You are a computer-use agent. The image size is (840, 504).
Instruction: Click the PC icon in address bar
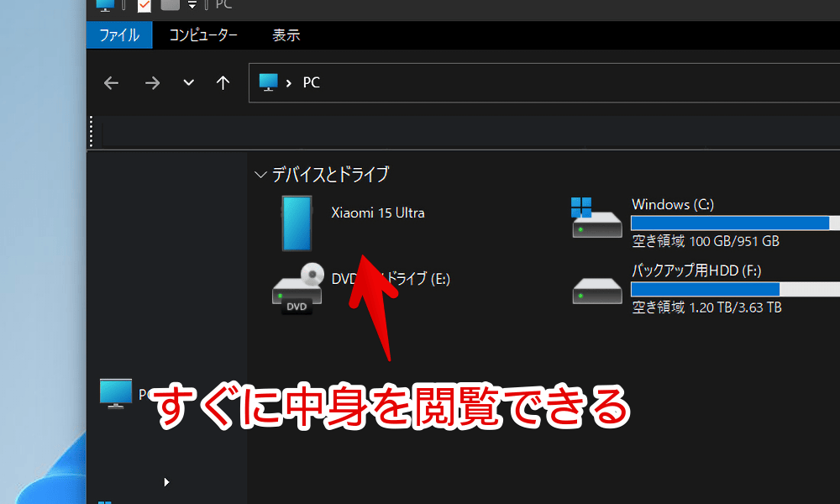[x=269, y=82]
